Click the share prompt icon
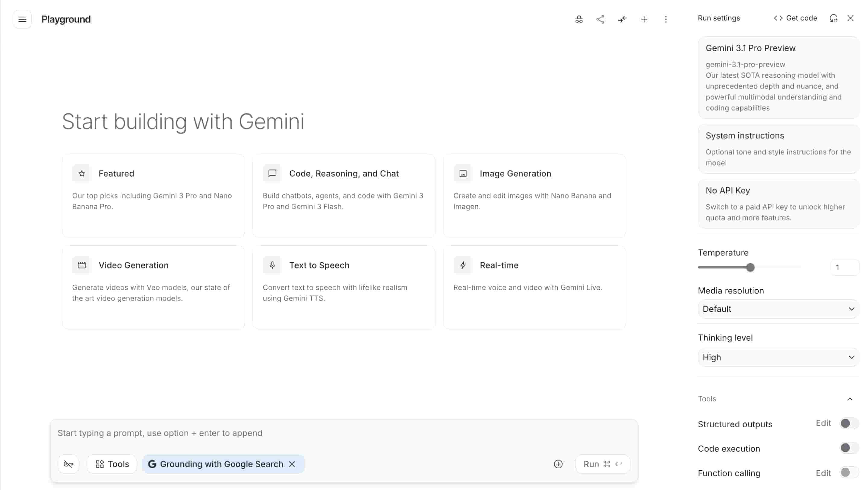868x490 pixels. coord(600,19)
